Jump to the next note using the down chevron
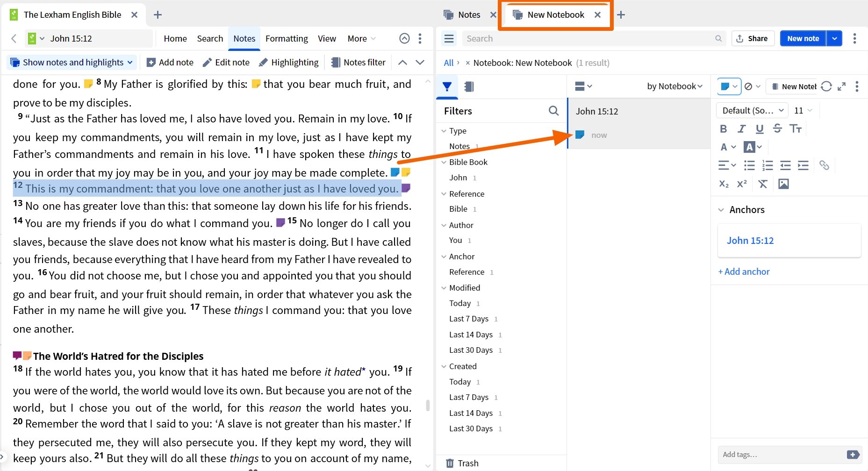The image size is (868, 471). (x=420, y=62)
